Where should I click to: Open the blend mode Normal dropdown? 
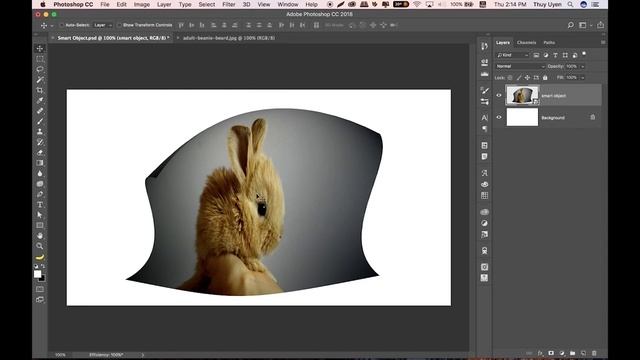click(x=520, y=66)
